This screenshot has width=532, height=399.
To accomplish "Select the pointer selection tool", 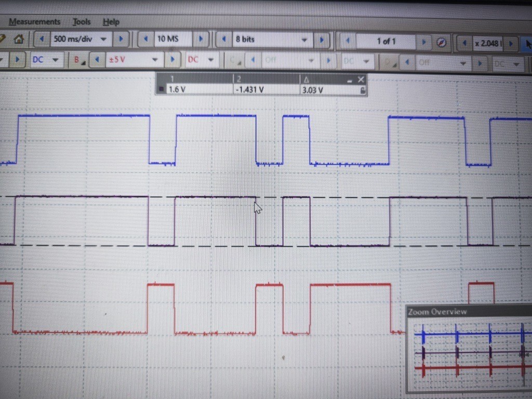I will pos(528,45).
